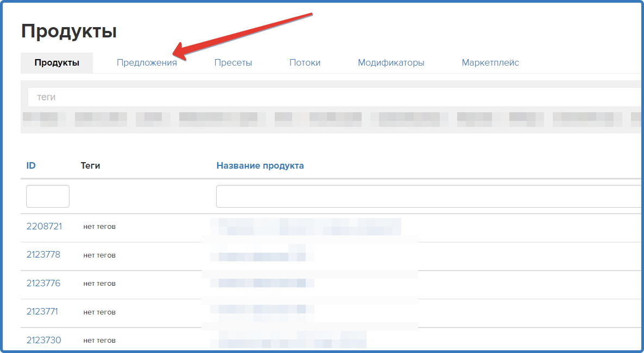Open product ID 2123771
Viewport: 644px width, 353px height.
[42, 312]
